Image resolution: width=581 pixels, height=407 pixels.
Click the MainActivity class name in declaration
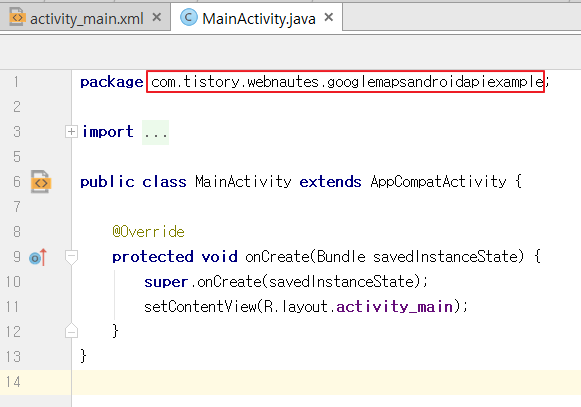[243, 182]
